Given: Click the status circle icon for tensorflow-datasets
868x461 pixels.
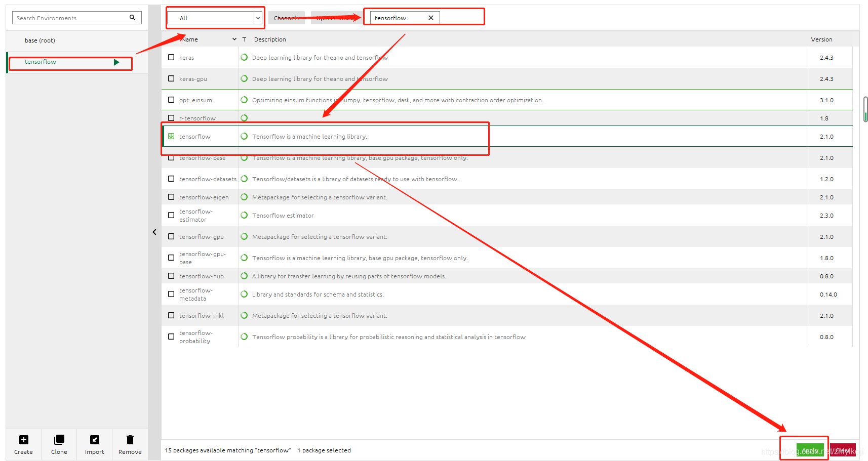Looking at the screenshot, I should (x=244, y=179).
